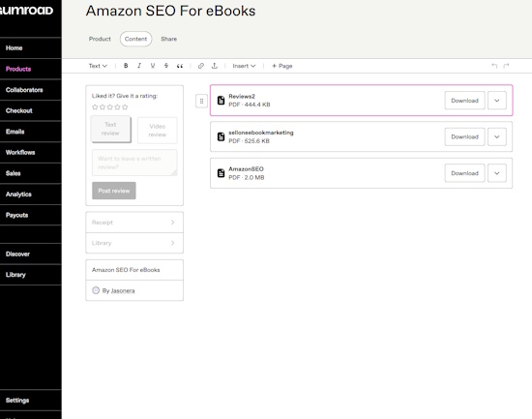The image size is (532, 419).
Task: Open the Text style dropdown
Action: (x=98, y=66)
